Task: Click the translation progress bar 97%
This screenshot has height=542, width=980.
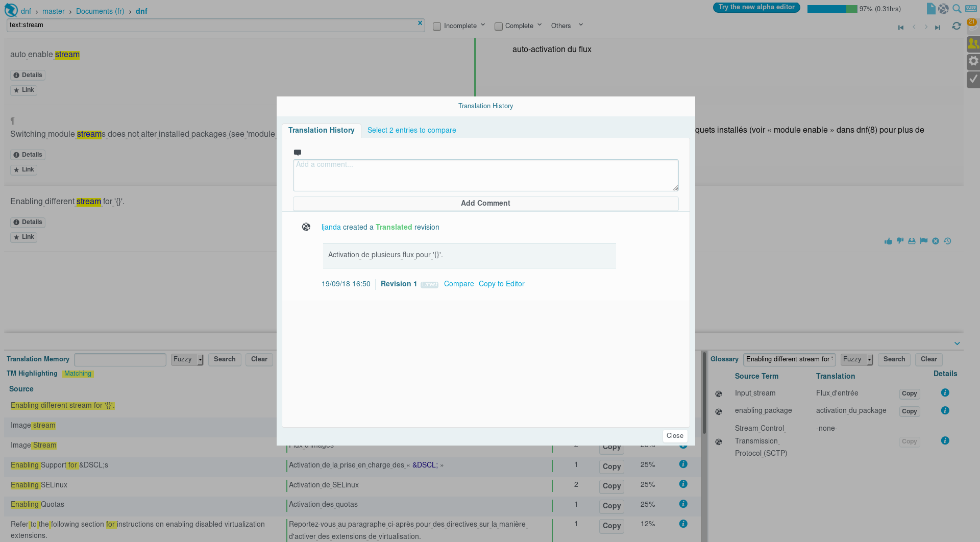Action: coord(832,9)
